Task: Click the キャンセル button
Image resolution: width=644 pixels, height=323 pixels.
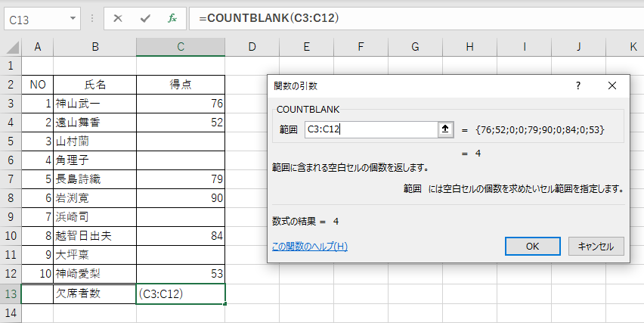Action: coord(596,246)
